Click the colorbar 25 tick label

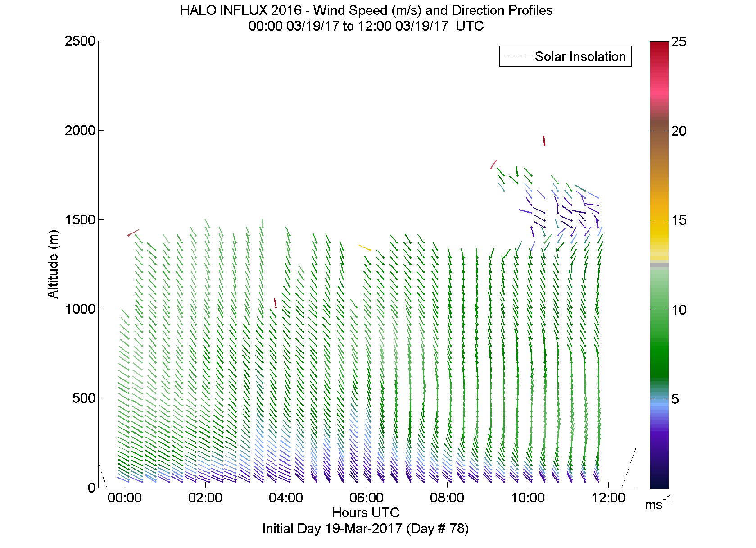point(679,42)
